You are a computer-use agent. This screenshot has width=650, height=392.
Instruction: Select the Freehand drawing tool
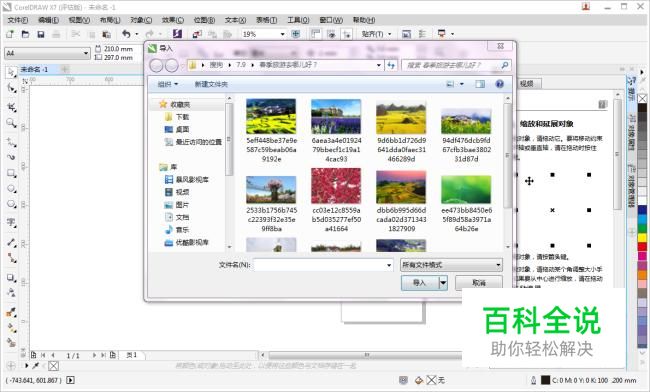(x=11, y=142)
